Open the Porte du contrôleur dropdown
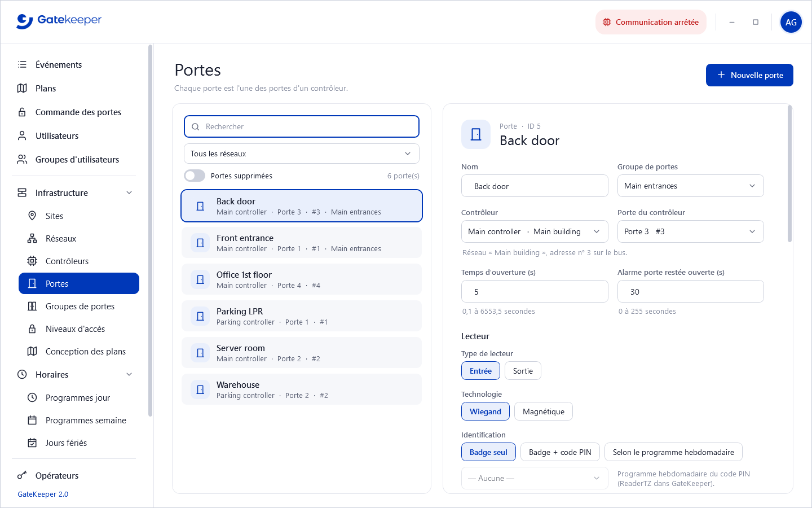 691,231
